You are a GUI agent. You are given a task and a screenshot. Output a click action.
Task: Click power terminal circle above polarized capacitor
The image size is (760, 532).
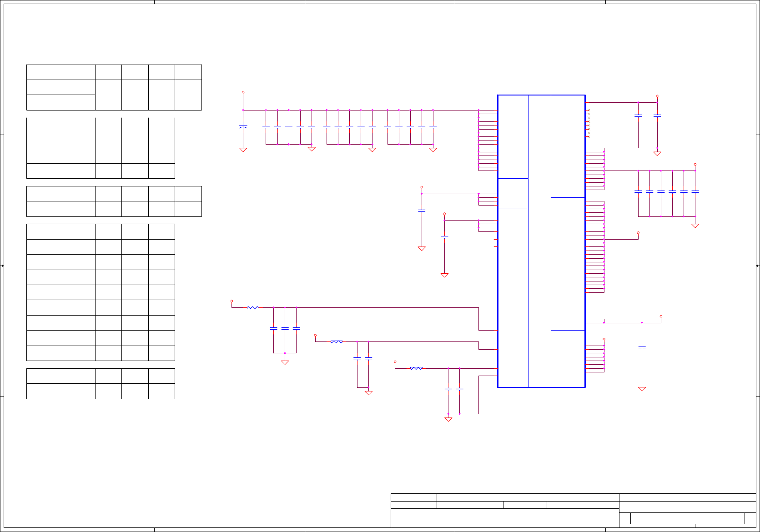(x=243, y=92)
